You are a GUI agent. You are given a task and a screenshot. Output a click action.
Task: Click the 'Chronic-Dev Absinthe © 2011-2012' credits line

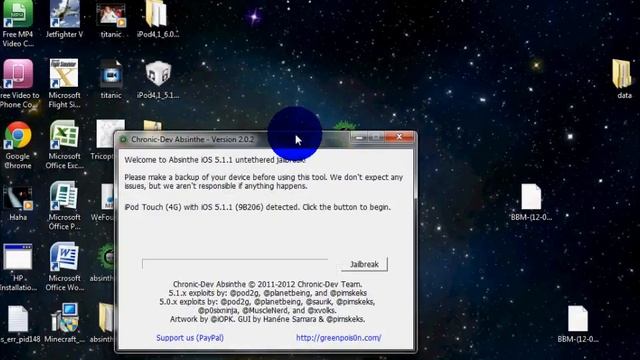tap(267, 284)
